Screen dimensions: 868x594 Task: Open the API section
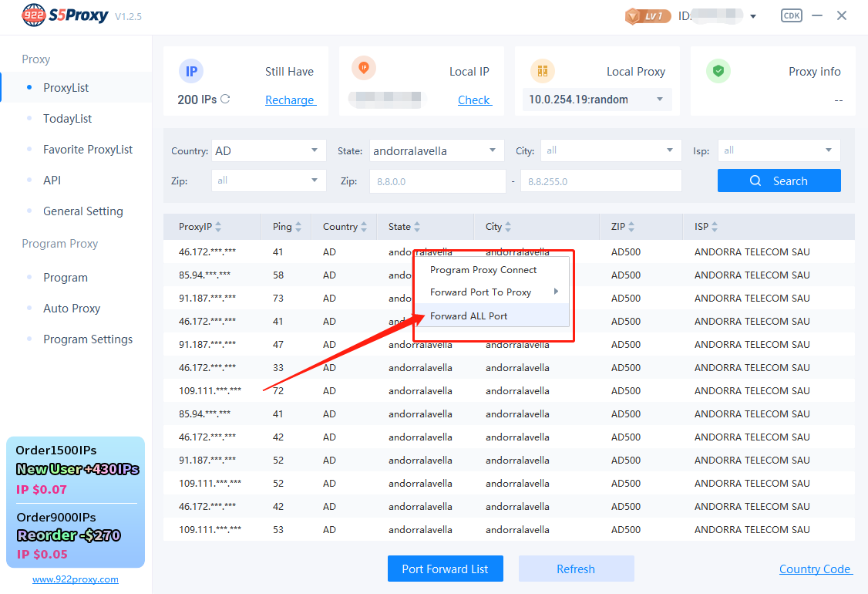pos(52,180)
